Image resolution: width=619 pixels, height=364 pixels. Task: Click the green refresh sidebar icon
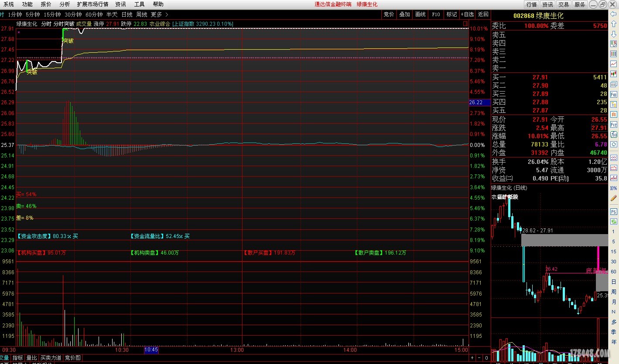(613, 222)
